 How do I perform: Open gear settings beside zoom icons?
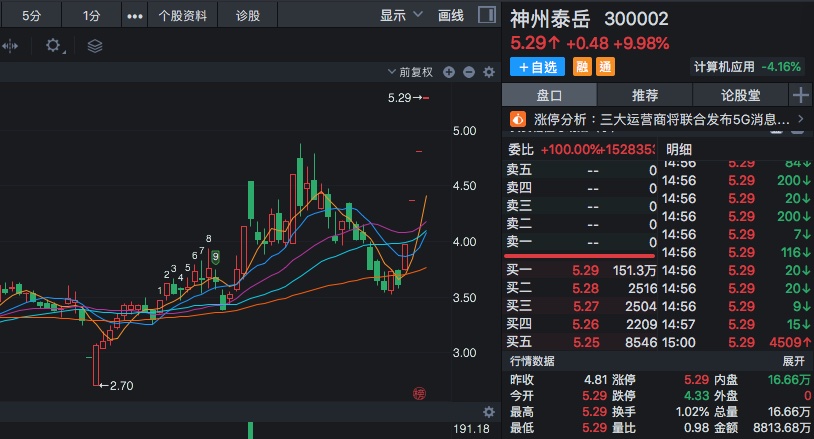coord(489,72)
